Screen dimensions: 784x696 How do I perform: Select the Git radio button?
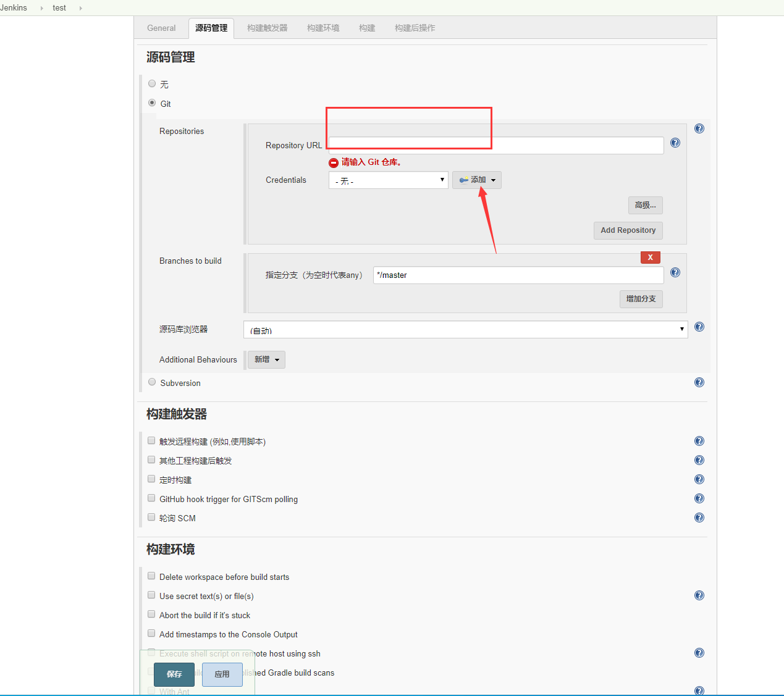tap(152, 103)
